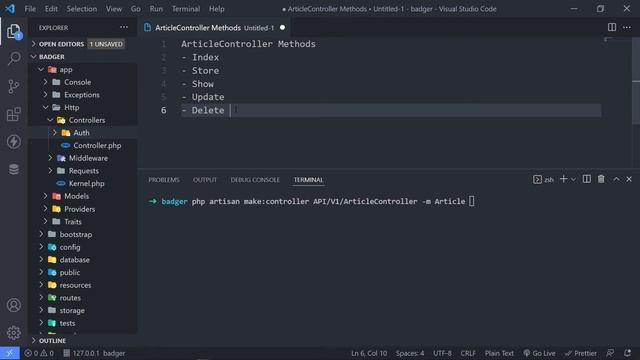Open the Explorer view in activity bar

tap(14, 32)
